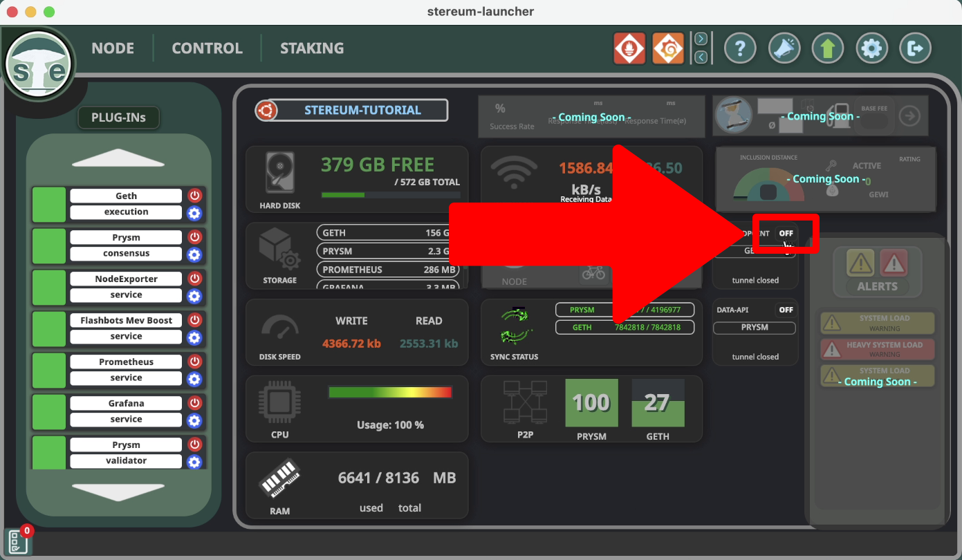The image size is (962, 560).
Task: Click the write speed 4366.72 kb value
Action: [x=351, y=344]
